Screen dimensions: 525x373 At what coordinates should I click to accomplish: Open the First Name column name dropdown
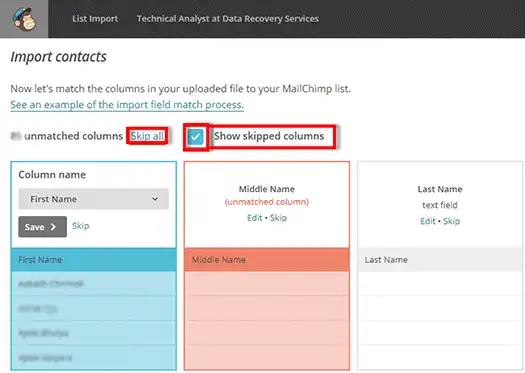(93, 199)
